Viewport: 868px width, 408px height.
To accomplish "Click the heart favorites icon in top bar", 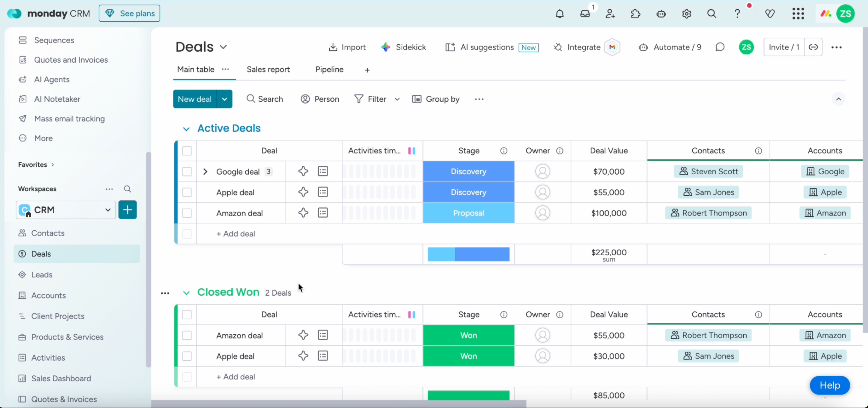I will pyautogui.click(x=770, y=14).
